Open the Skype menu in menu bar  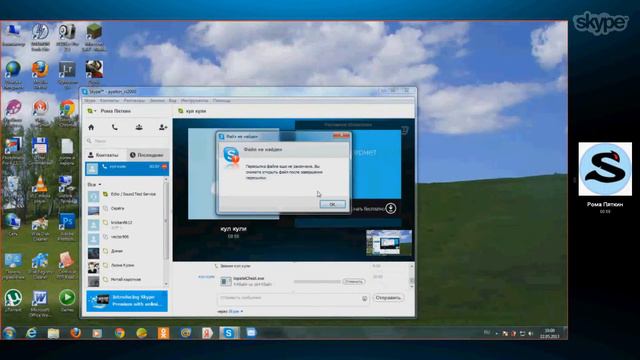[x=90, y=100]
